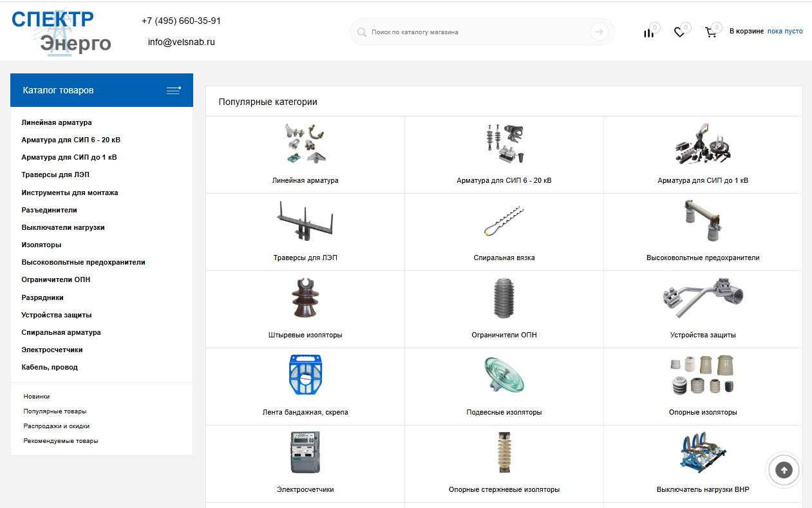Select Высоковольтные предохранители in sidebar
The height and width of the screenshot is (508, 812).
(83, 262)
